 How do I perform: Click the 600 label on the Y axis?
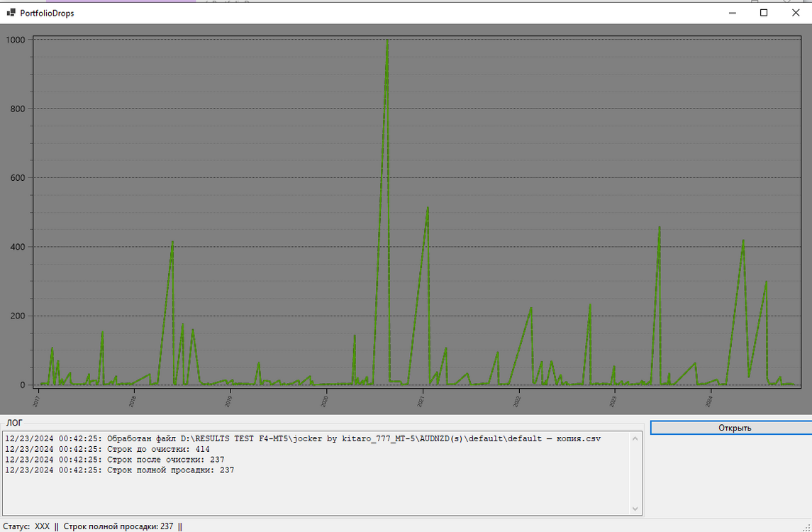click(x=18, y=177)
